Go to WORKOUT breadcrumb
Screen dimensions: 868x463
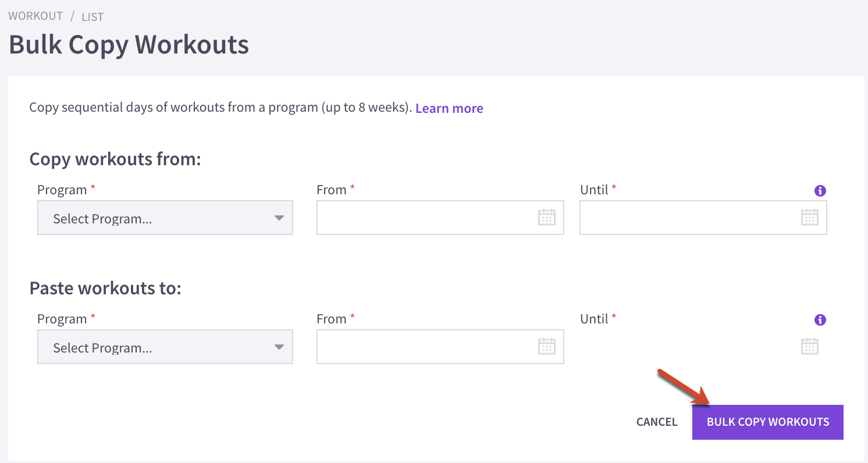click(x=35, y=16)
